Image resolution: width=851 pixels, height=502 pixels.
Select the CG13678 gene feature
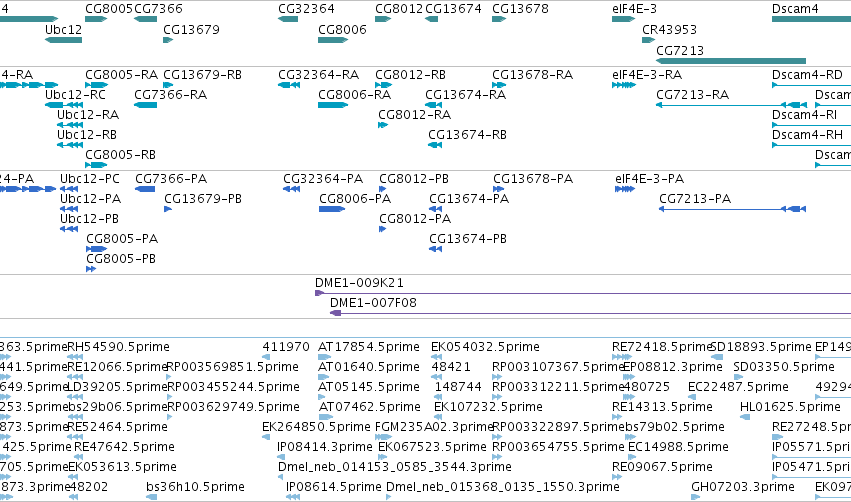coord(499,19)
